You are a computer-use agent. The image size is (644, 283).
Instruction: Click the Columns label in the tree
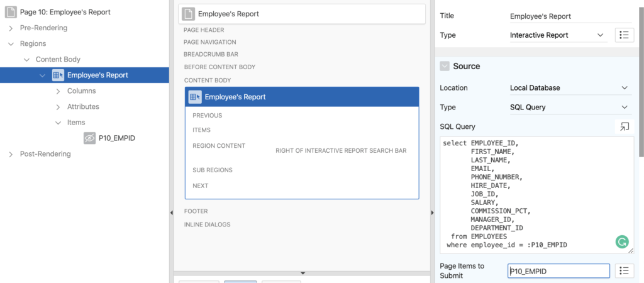click(81, 91)
